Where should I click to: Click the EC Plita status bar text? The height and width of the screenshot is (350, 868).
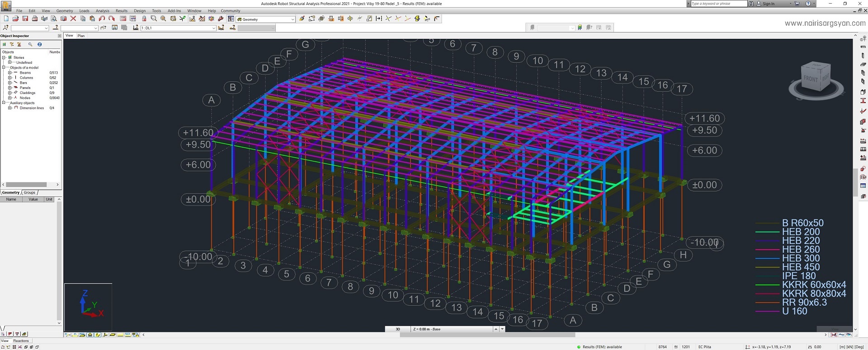704,347
